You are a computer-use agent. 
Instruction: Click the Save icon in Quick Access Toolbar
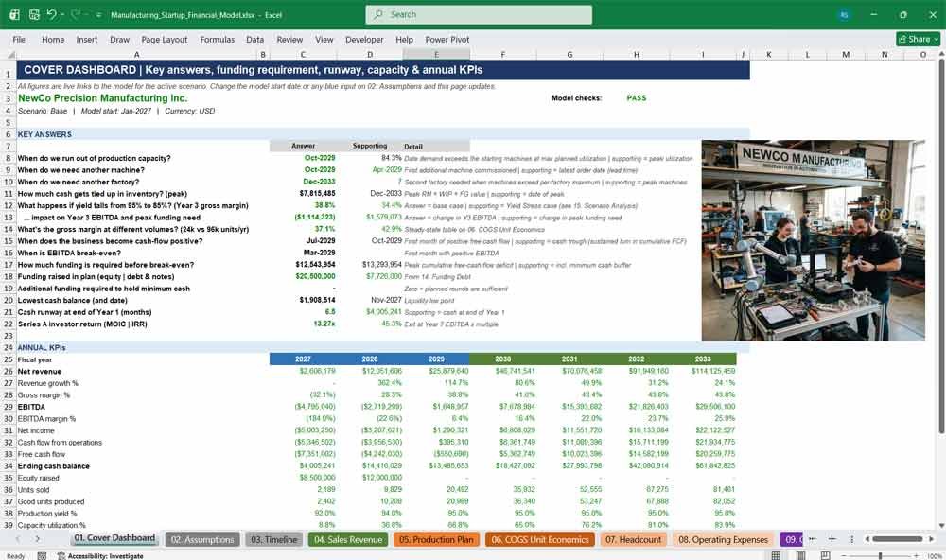[x=34, y=14]
